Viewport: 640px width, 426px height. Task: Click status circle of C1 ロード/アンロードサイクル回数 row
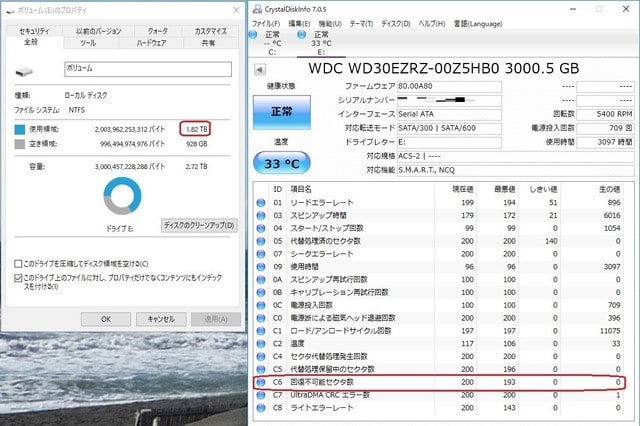click(261, 331)
